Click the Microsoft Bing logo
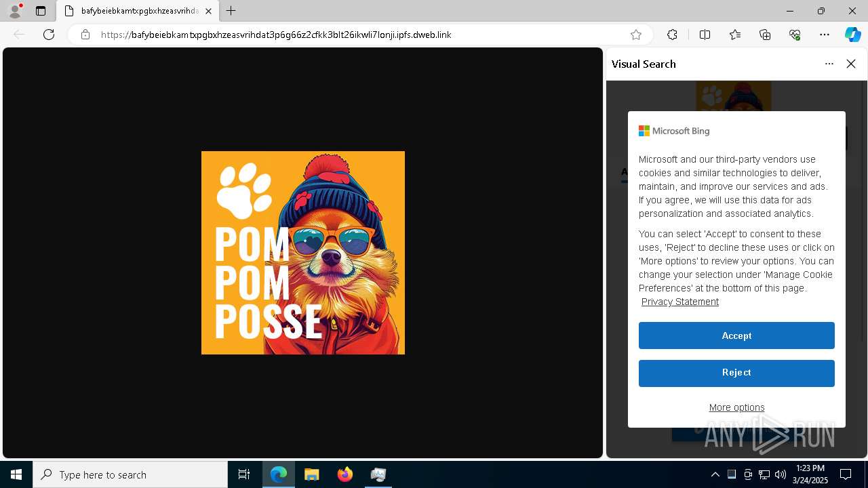Screen dimensions: 868x488 (674, 131)
